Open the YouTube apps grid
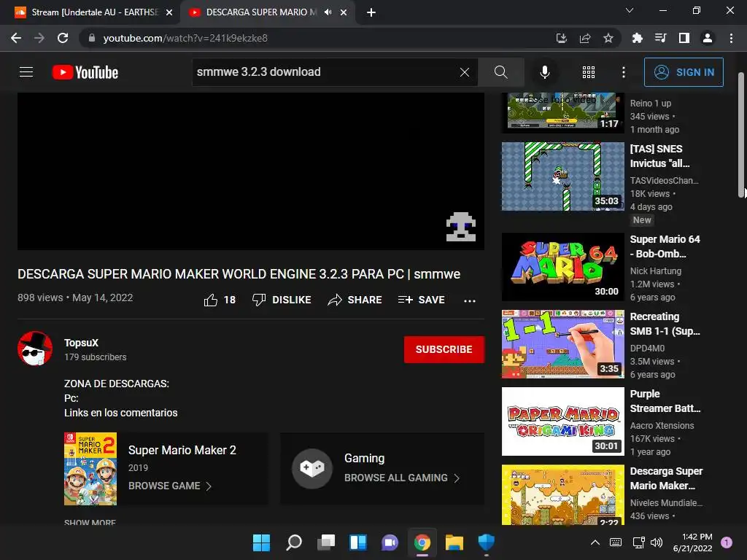 pos(589,72)
